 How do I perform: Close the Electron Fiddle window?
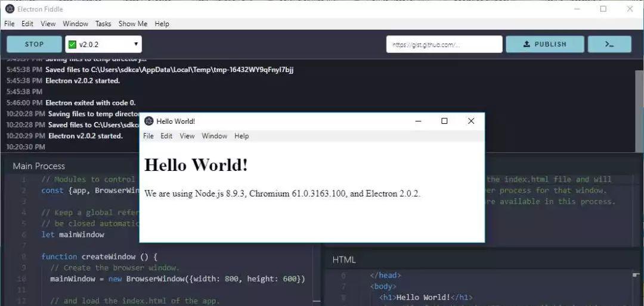pos(630,8)
